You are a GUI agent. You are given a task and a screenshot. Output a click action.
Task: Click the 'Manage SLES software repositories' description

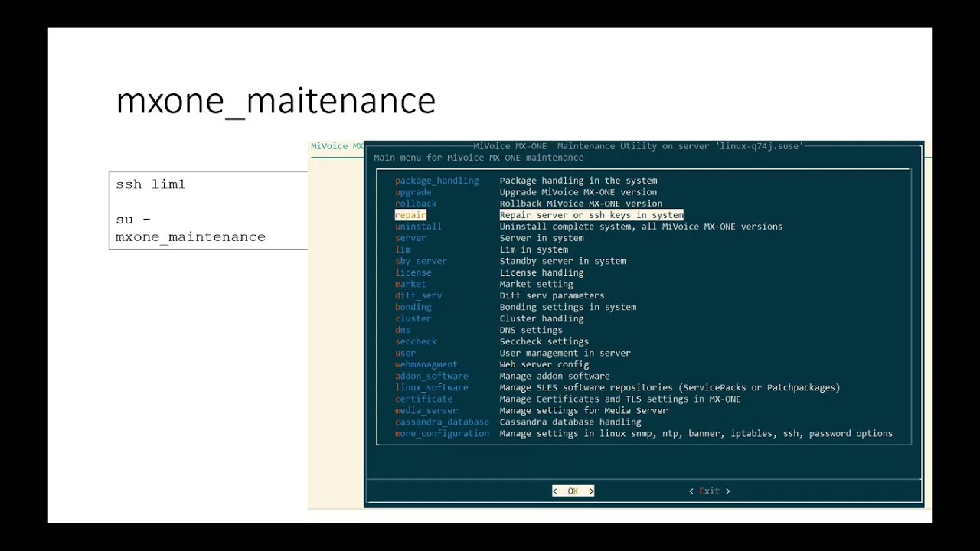coord(670,387)
